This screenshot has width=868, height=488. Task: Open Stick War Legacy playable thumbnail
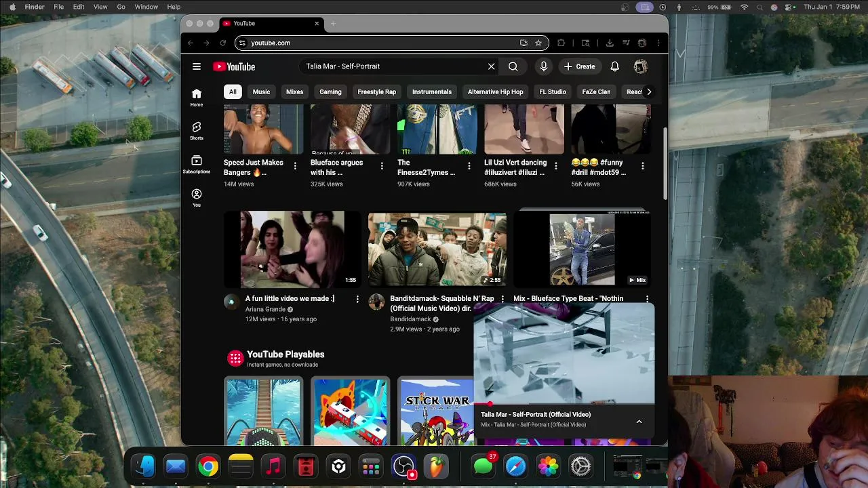tap(437, 411)
